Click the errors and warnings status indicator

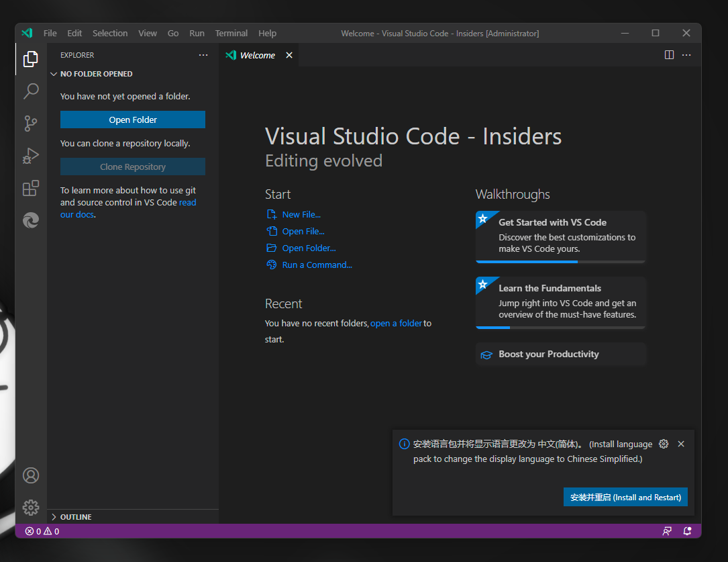pyautogui.click(x=42, y=531)
